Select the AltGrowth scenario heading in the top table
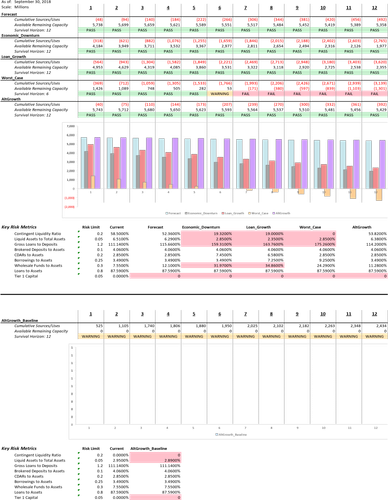Screen dimensions: 388x500 11,99
